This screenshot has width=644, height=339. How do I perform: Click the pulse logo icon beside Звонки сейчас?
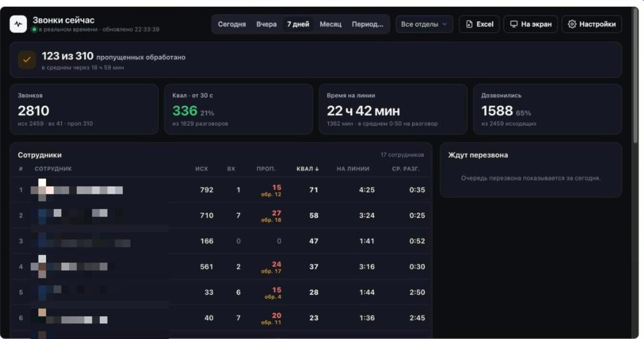coord(18,24)
